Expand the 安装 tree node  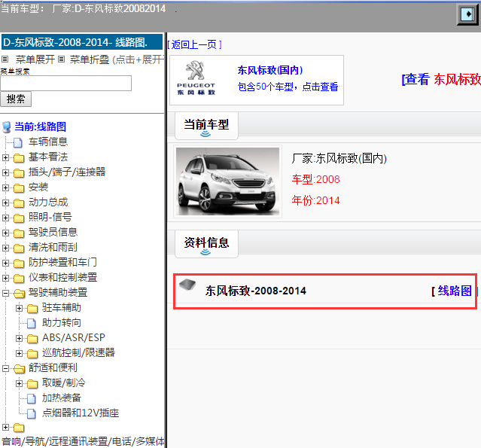pos(5,187)
